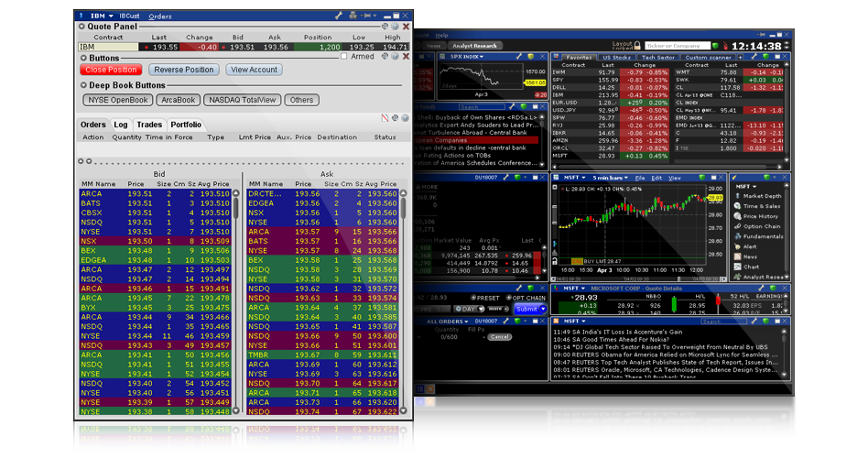Image resolution: width=868 pixels, height=458 pixels.
Task: Select the OPT CHAIN radio option
Action: (x=509, y=298)
